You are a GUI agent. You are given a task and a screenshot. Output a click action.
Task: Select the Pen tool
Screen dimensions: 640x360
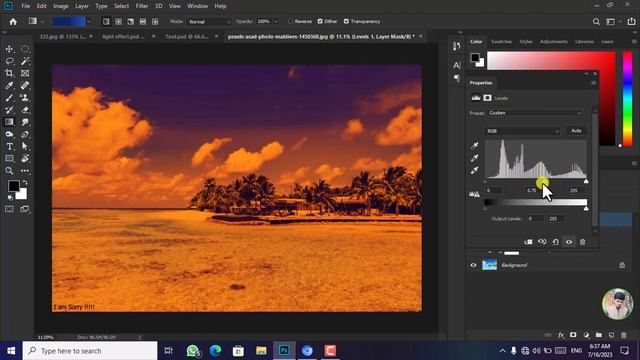pos(25,134)
